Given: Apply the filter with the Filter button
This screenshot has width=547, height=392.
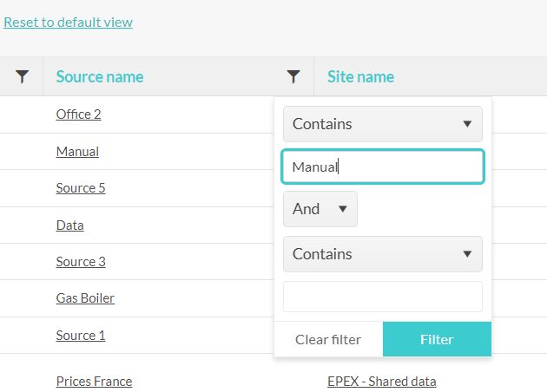Looking at the screenshot, I should pyautogui.click(x=437, y=339).
